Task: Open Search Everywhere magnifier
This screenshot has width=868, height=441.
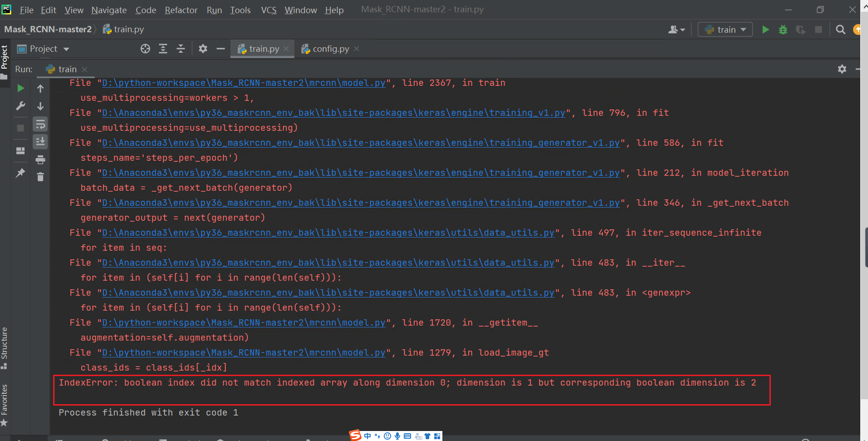Action: click(x=839, y=29)
